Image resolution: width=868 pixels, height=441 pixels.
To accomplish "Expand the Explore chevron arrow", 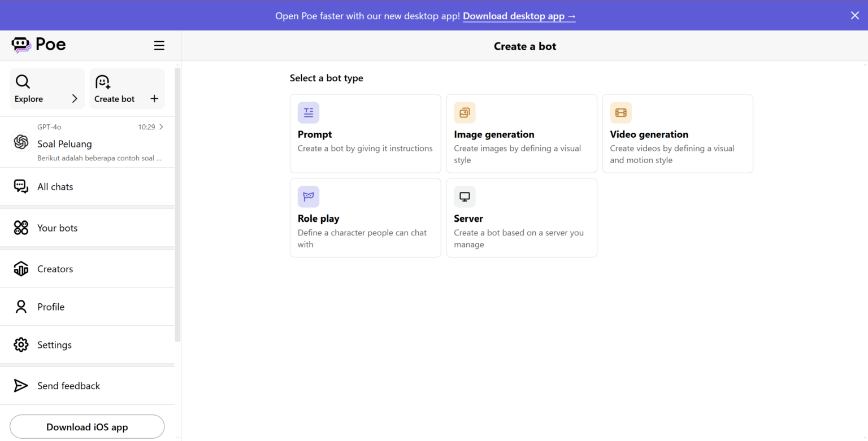I will (x=75, y=99).
